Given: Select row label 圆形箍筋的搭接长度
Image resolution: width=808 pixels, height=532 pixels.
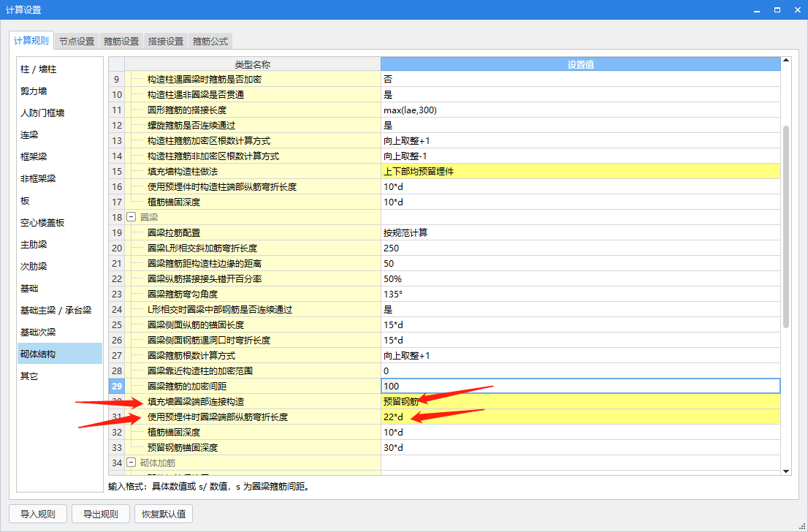Looking at the screenshot, I should [x=187, y=110].
